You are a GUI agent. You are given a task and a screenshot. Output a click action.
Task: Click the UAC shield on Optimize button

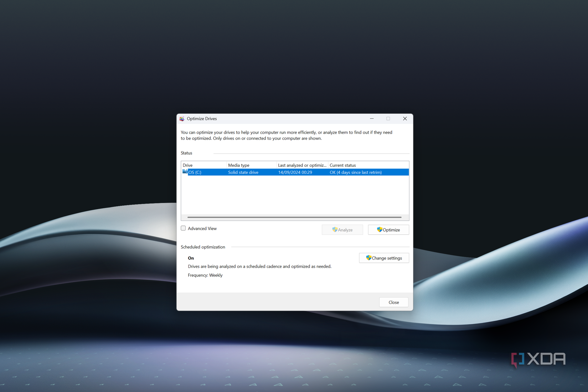[380, 229]
